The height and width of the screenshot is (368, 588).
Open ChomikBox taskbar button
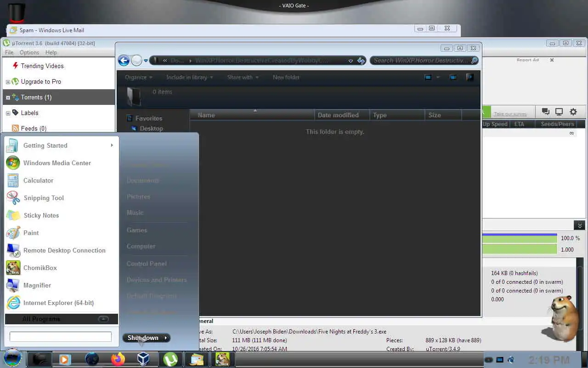[223, 359]
